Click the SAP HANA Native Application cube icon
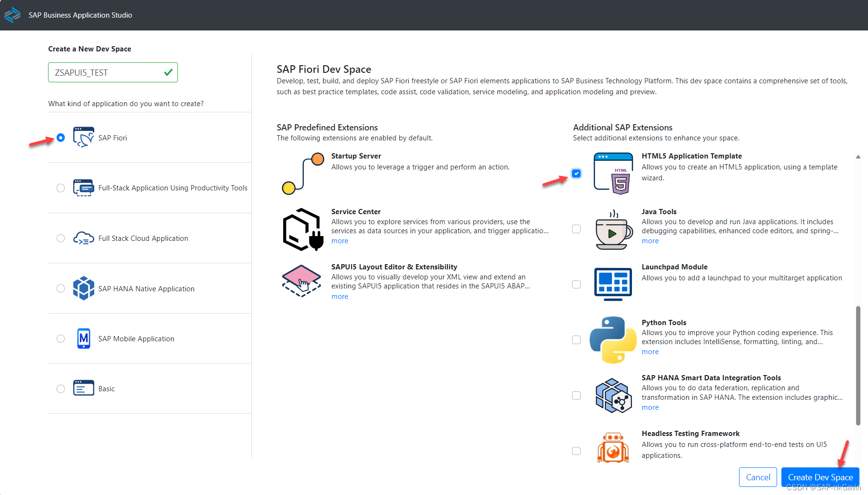868x495 pixels. coord(83,288)
